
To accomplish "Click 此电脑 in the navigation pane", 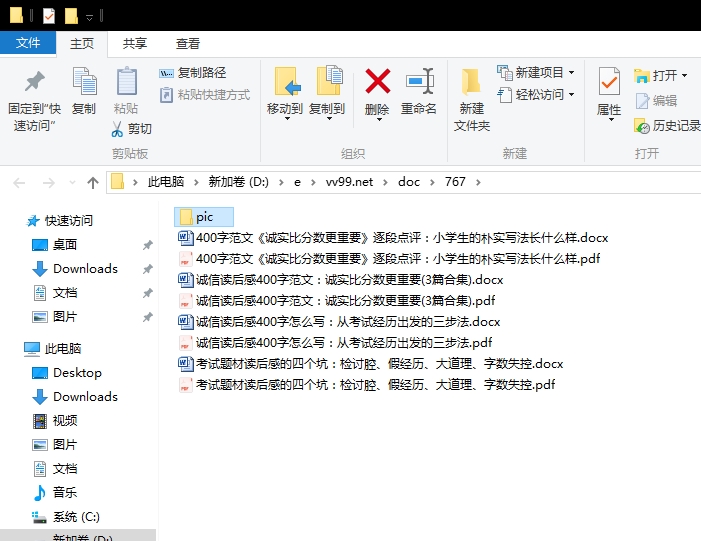I will point(52,349).
